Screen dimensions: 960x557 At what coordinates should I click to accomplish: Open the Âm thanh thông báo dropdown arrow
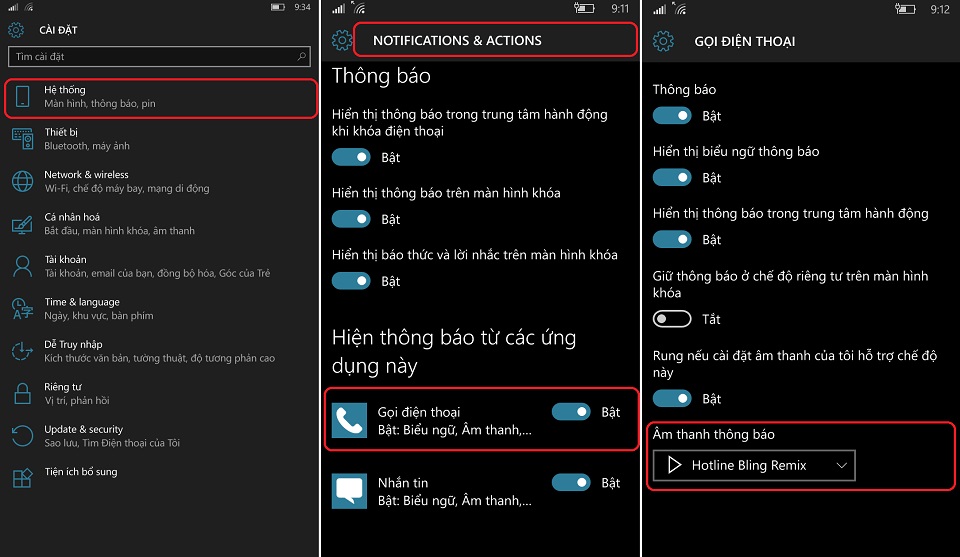pyautogui.click(x=842, y=465)
